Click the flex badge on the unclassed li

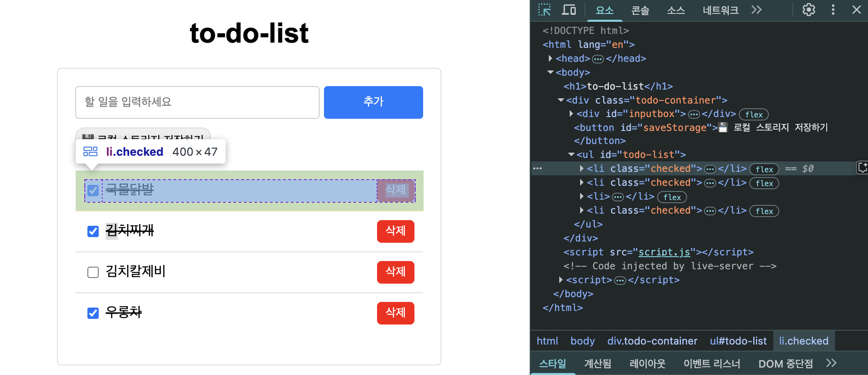pyautogui.click(x=672, y=197)
